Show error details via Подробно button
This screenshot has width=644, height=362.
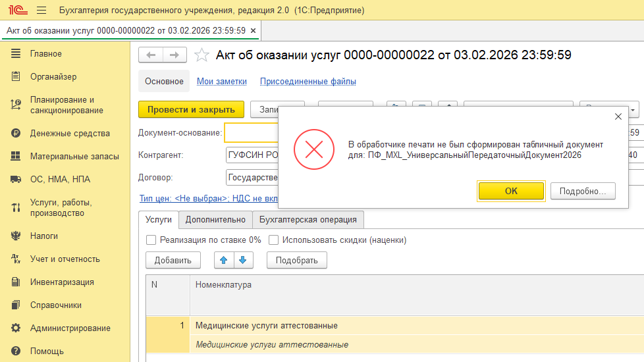point(583,192)
